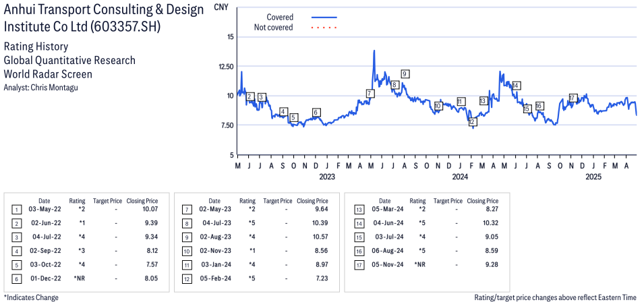644x302 pixels.
Task: Select chart marker 4 on the graph
Action: tap(283, 112)
